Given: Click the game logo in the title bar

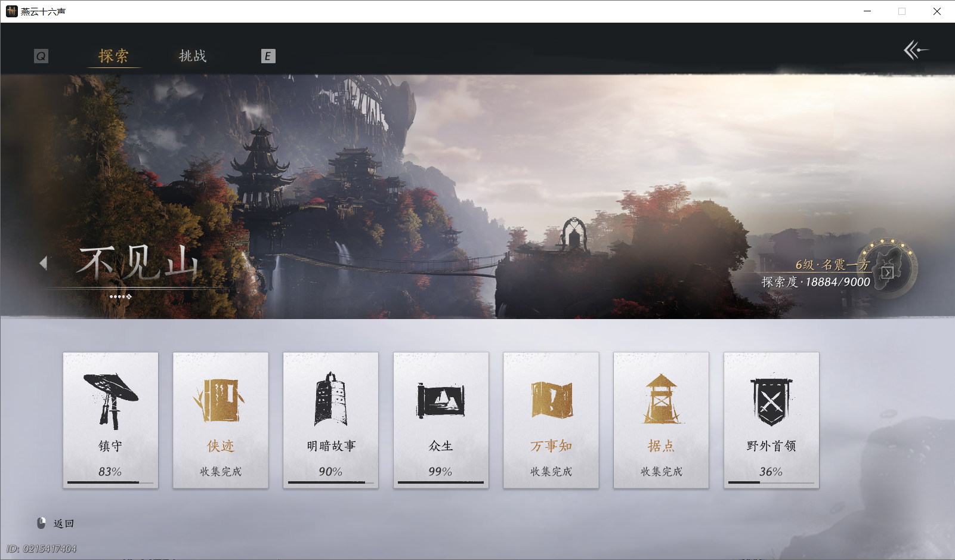Looking at the screenshot, I should 11,11.
